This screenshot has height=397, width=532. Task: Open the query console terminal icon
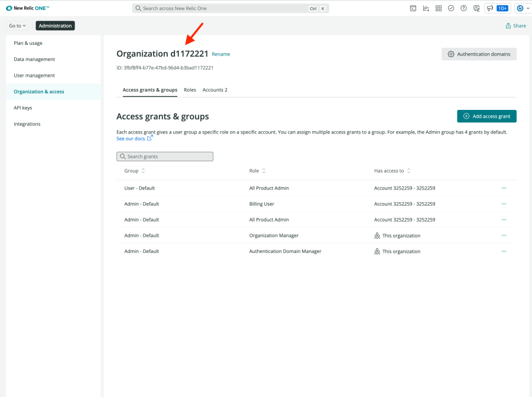point(413,8)
